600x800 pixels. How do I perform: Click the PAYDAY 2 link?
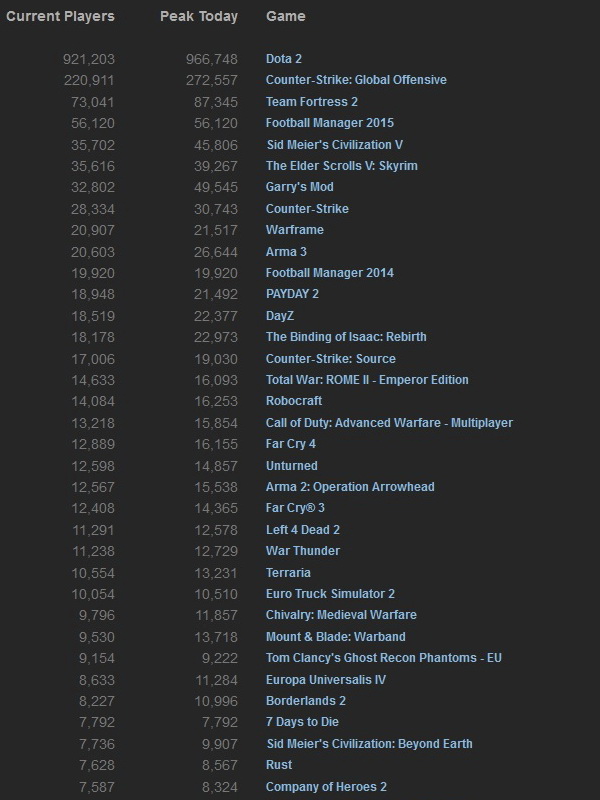tap(292, 294)
